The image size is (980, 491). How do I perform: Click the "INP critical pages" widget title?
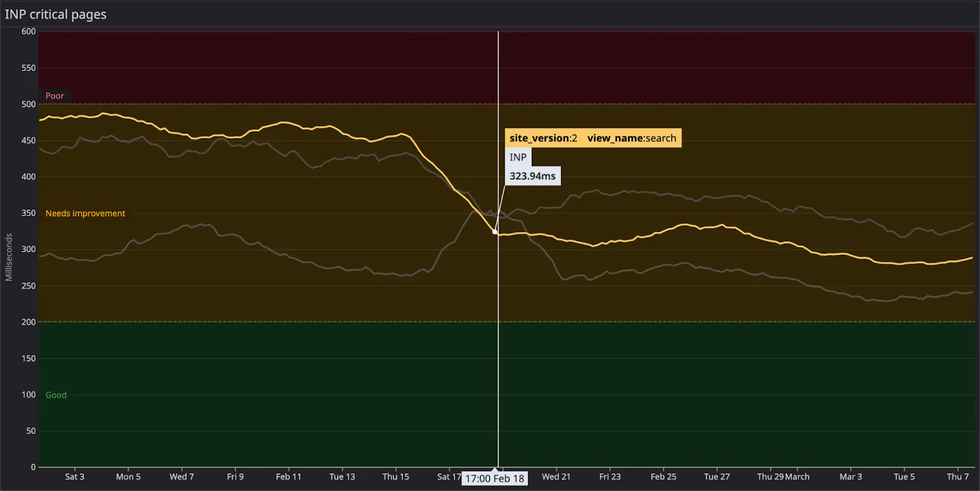(56, 14)
